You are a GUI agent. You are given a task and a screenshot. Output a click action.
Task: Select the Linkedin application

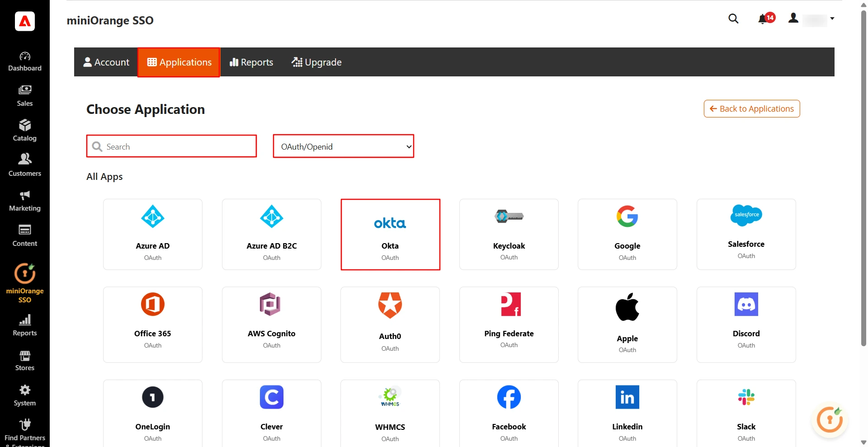click(627, 414)
